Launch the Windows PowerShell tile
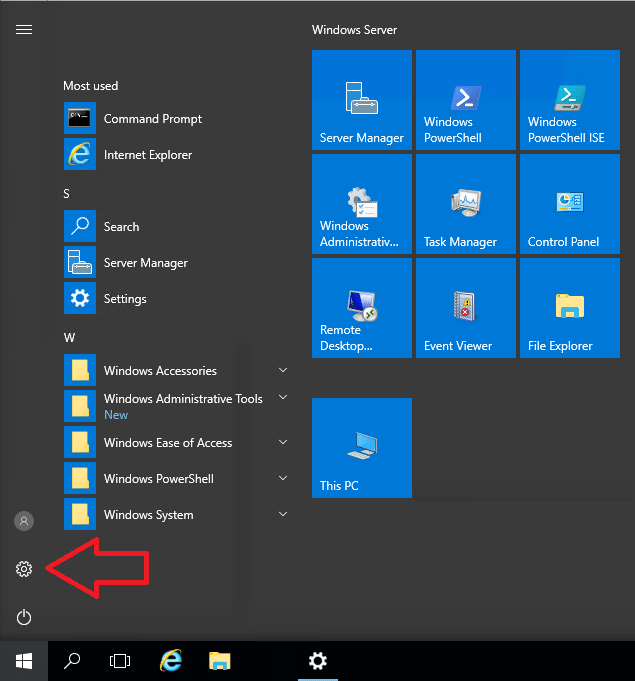The width and height of the screenshot is (635, 681). pyautogui.click(x=466, y=100)
